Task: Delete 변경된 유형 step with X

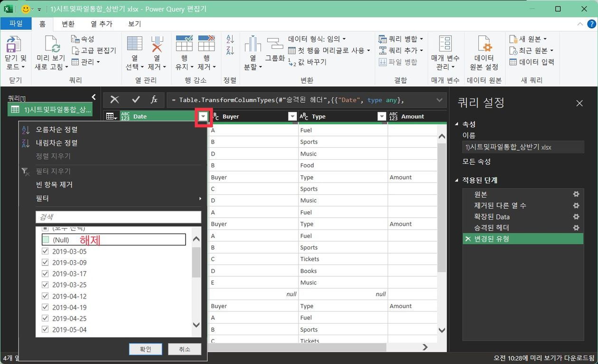Action: (468, 239)
